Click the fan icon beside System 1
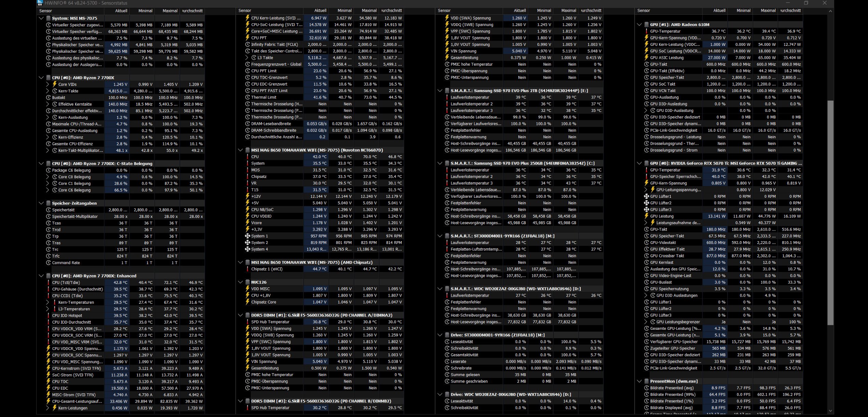The image size is (868, 417). pos(248,236)
